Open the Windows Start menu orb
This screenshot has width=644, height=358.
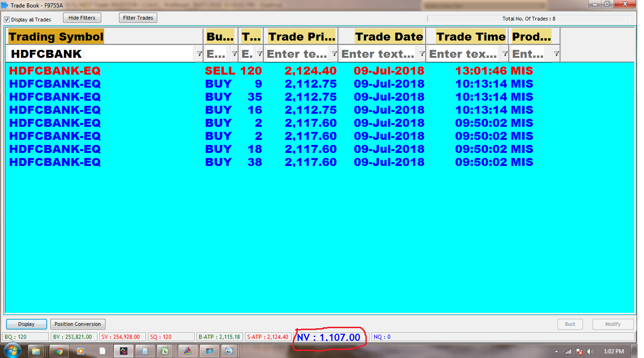12,351
